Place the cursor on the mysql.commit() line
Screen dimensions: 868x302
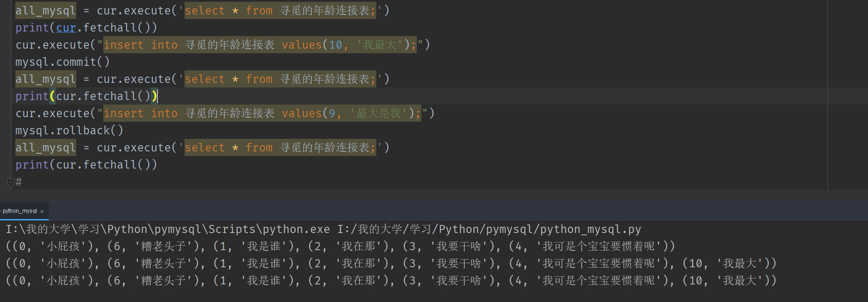point(62,62)
